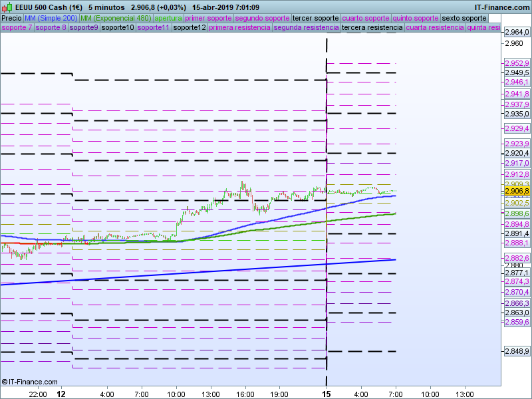Choose the soporte12 legend label
The height and width of the screenshot is (399, 532).
(190, 27)
